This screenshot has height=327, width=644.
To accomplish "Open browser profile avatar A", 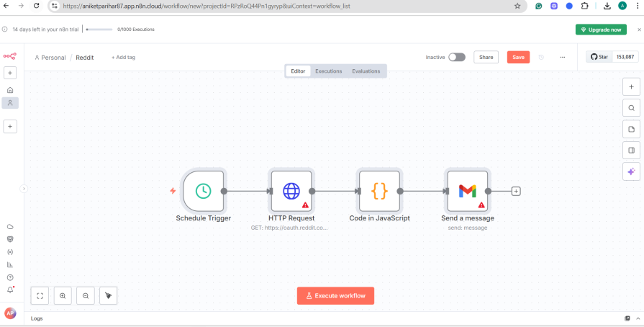I will (622, 6).
